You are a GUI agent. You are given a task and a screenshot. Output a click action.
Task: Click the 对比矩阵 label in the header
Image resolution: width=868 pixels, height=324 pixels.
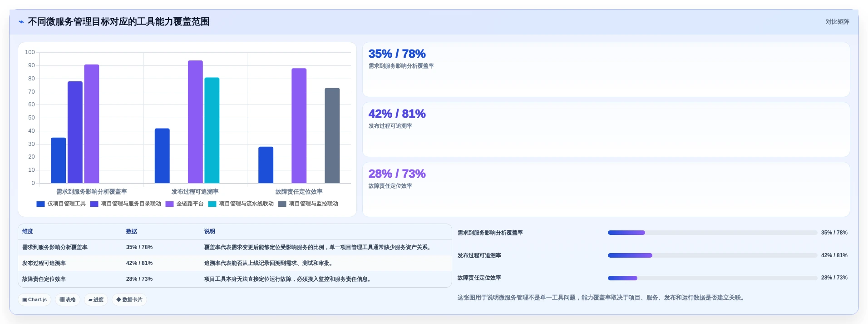pos(837,22)
